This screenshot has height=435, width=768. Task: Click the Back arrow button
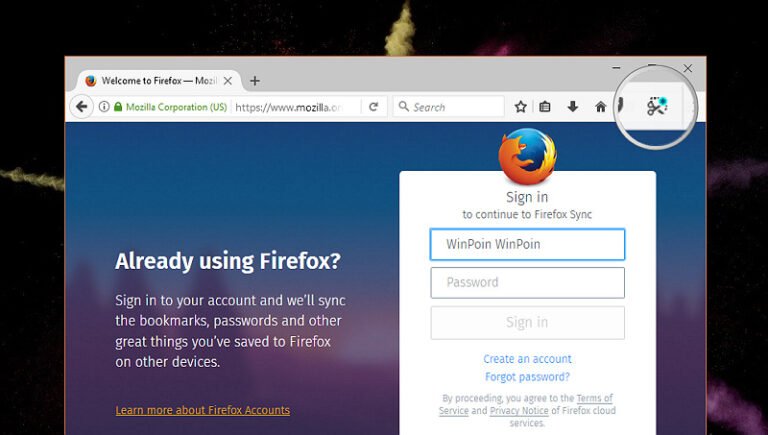(x=81, y=107)
